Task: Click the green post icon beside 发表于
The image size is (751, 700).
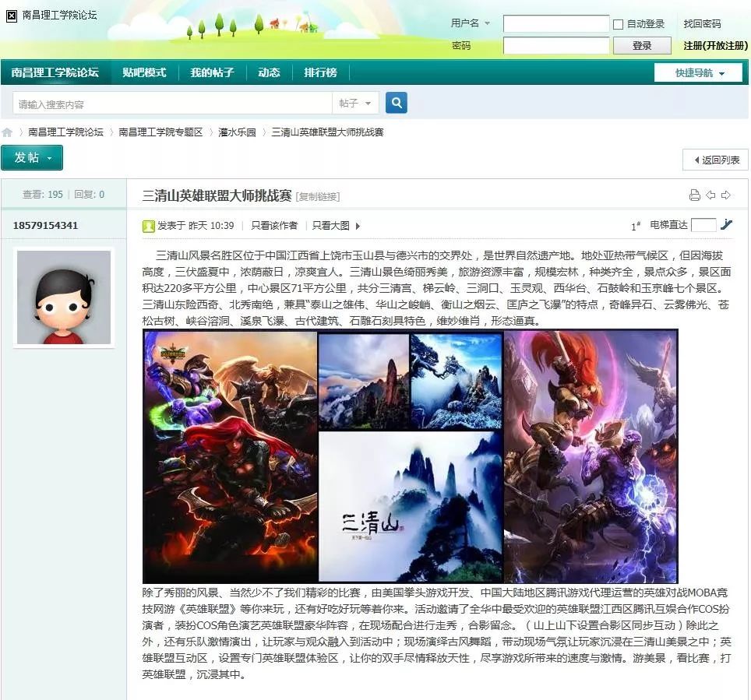Action: pos(149,226)
